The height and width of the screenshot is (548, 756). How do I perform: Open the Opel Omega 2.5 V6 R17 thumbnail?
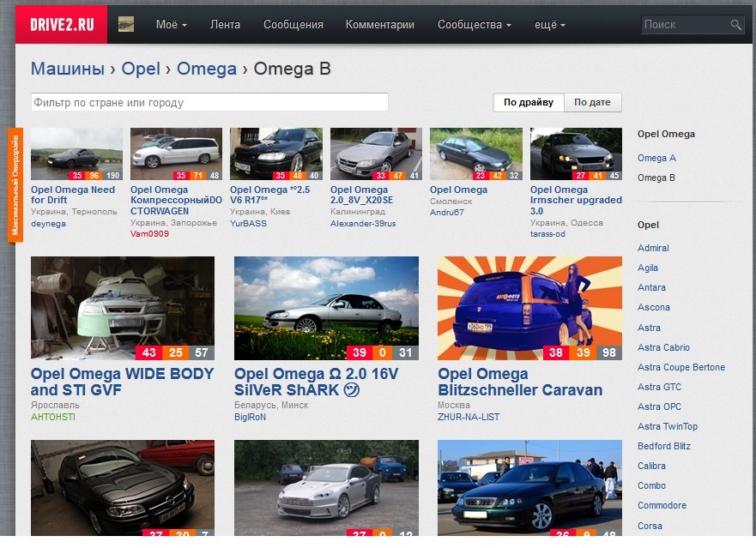click(x=275, y=154)
